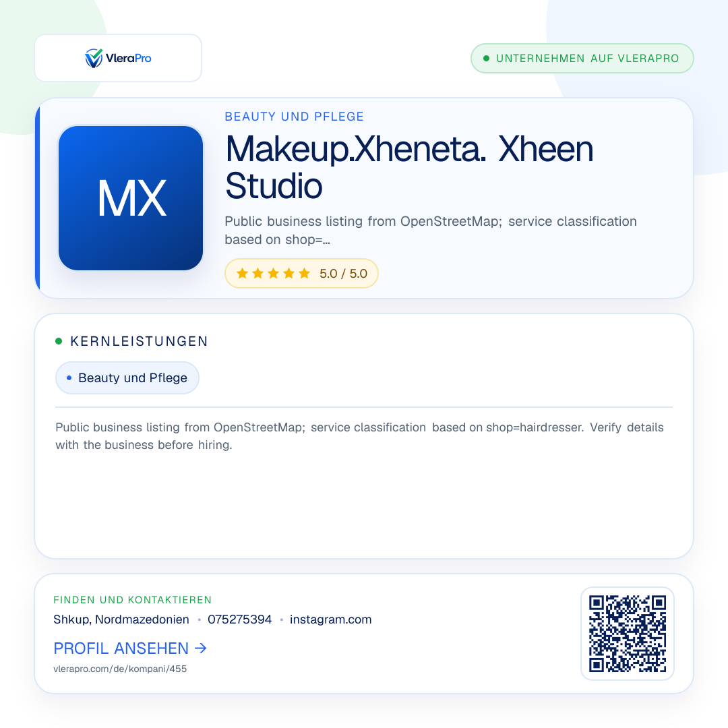Open the instagram.com link
This screenshot has width=728, height=728.
pos(330,619)
